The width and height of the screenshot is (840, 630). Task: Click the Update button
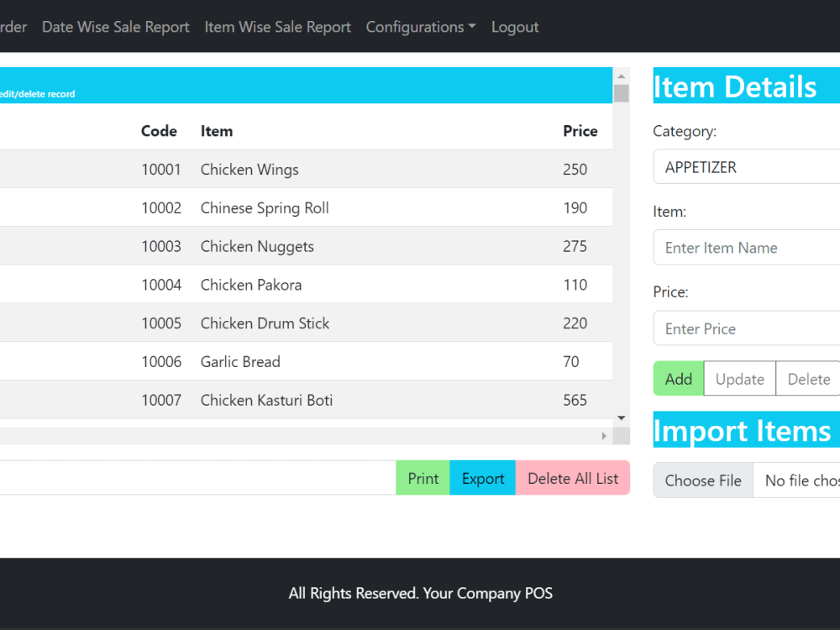tap(739, 379)
